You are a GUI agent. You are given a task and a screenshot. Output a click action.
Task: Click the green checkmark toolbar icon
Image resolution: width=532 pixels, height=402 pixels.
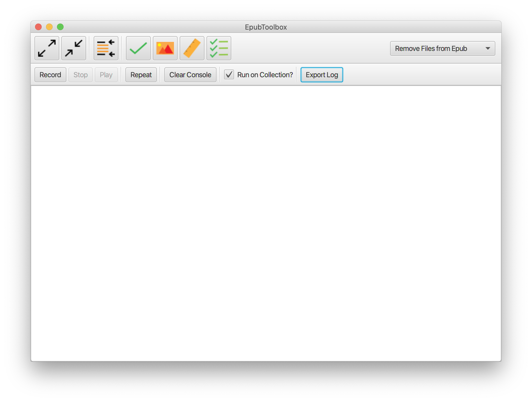tap(138, 48)
